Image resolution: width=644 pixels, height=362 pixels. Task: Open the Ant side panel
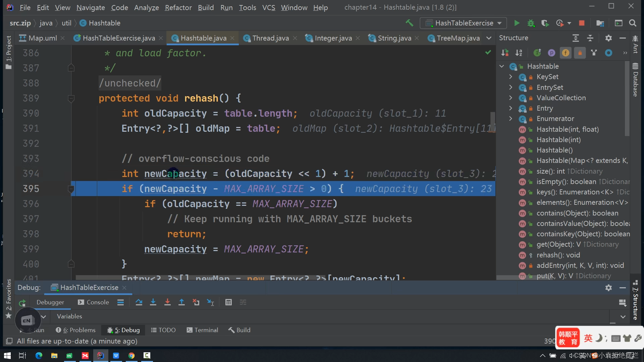click(x=635, y=44)
